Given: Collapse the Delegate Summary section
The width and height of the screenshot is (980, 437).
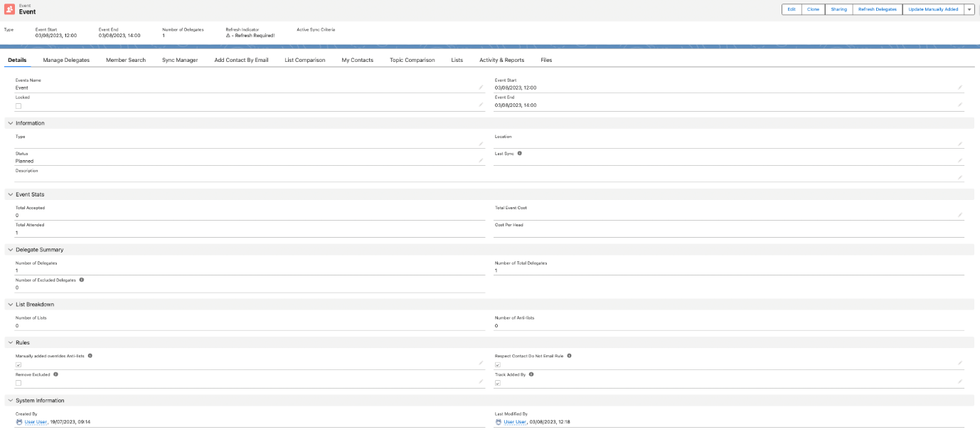Looking at the screenshot, I should 10,250.
